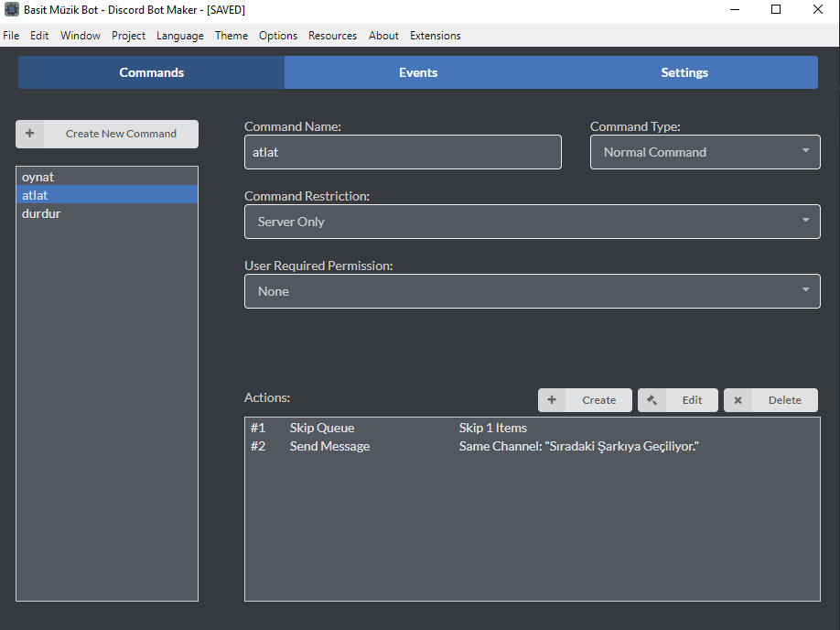Select action #2 Send Message
The width and height of the screenshot is (840, 630).
[532, 446]
